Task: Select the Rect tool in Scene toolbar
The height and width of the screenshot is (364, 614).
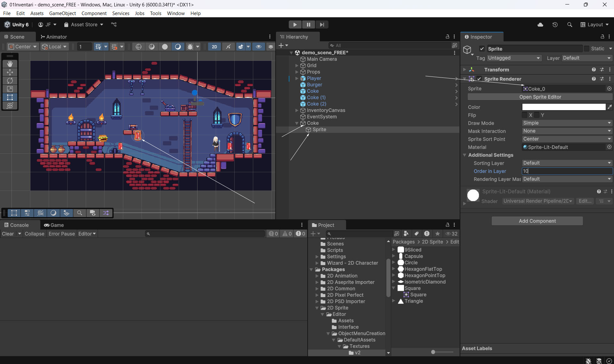Action: pyautogui.click(x=10, y=97)
